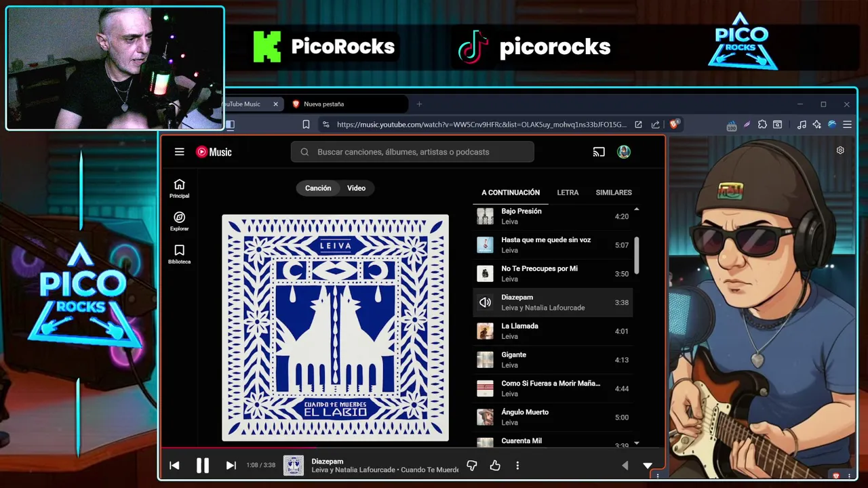Click the mini album thumbnail in player bar
The height and width of the screenshot is (488, 868).
294,466
